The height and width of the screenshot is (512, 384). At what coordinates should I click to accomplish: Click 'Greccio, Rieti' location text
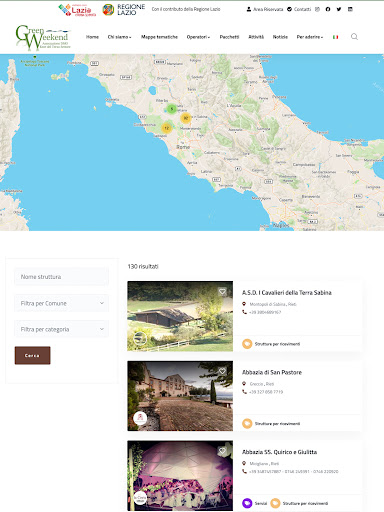[262, 384]
